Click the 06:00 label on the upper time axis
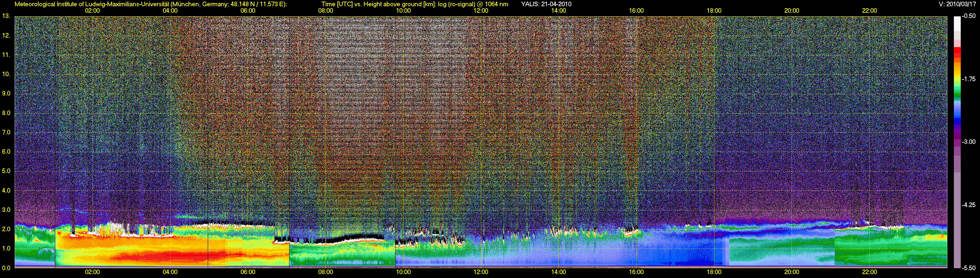 (248, 11)
